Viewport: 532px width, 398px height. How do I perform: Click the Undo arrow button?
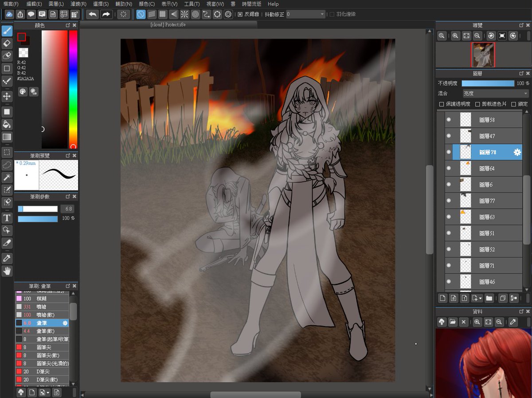92,14
